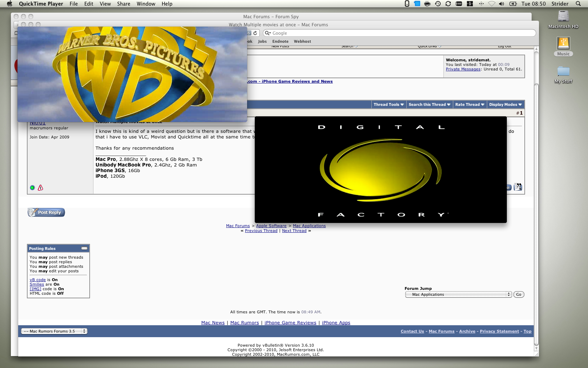The width and height of the screenshot is (588, 368).
Task: Click the Warner Bros. Pictures movie window
Action: click(x=132, y=74)
